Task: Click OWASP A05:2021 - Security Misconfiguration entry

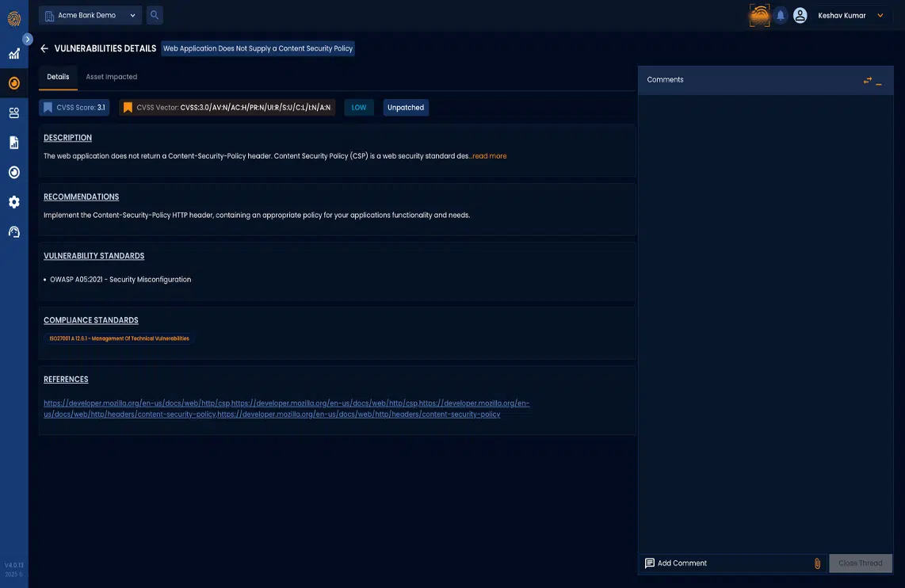Action: click(x=120, y=279)
